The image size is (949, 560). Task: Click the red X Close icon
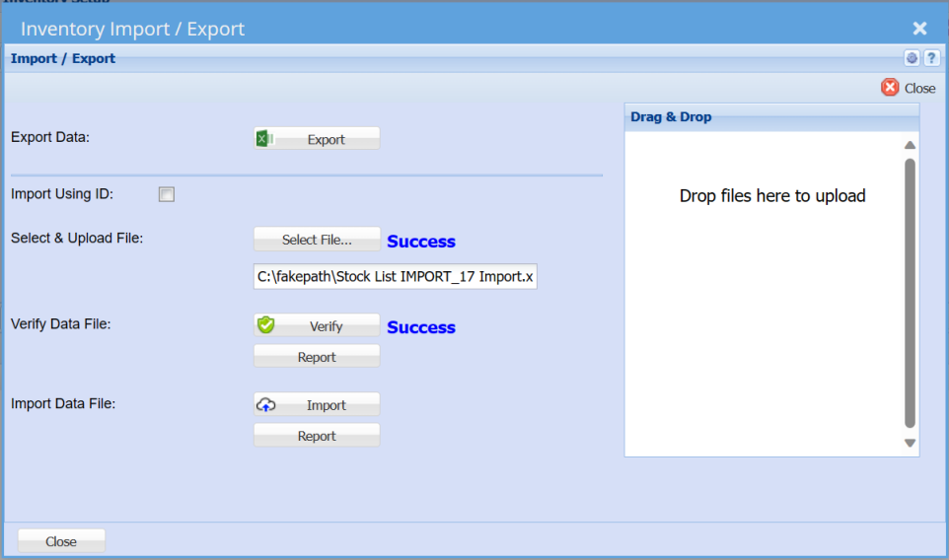(890, 88)
